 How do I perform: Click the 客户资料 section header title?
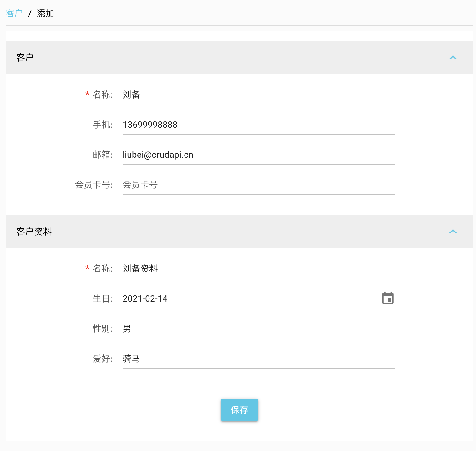point(34,232)
